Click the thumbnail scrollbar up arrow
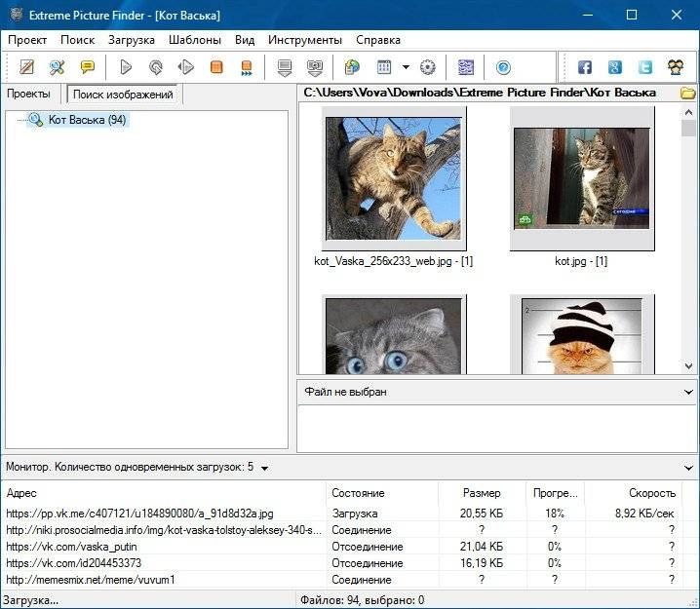The width and height of the screenshot is (700, 609). pos(688,113)
